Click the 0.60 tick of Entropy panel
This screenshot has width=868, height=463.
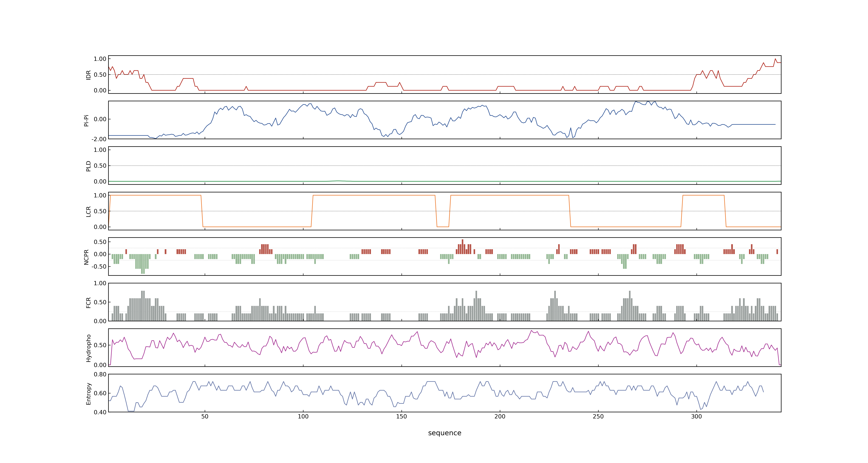pos(100,393)
